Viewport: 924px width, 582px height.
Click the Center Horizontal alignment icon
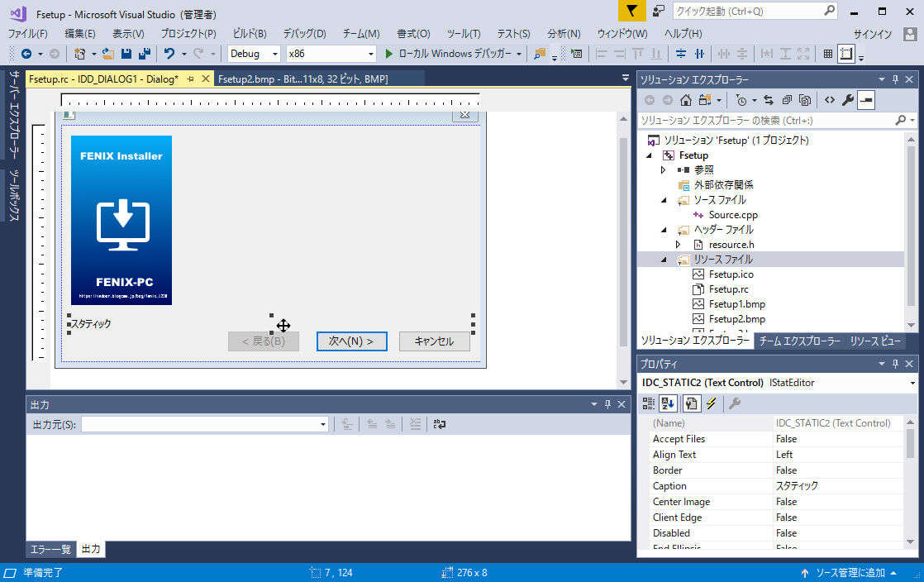(699, 54)
